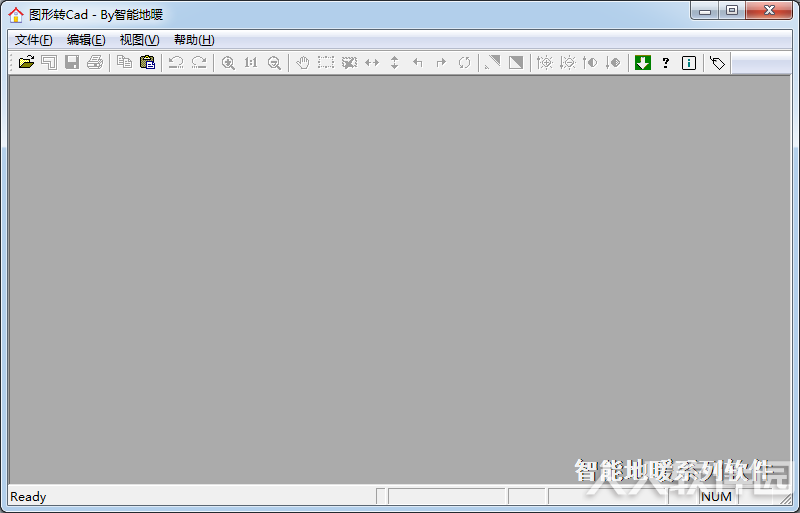This screenshot has height=513, width=800.
Task: Click the rotate right arrow icon
Action: pyautogui.click(x=441, y=62)
